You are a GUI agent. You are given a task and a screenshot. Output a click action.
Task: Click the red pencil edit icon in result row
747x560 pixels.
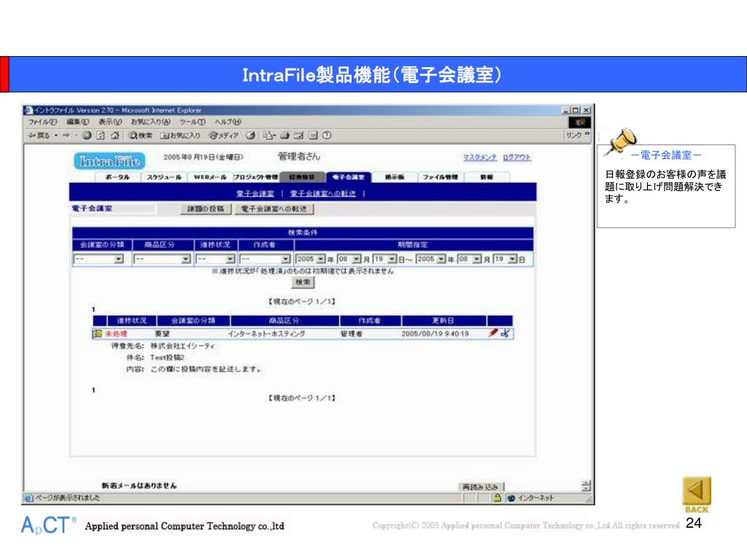[493, 332]
